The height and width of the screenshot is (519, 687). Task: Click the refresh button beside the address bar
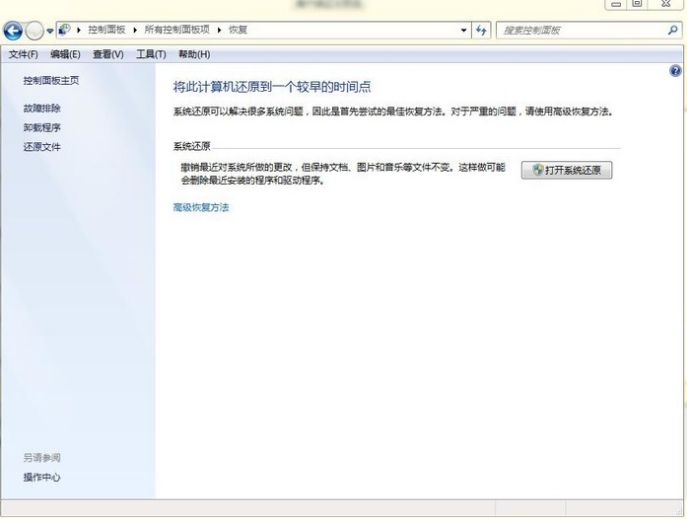click(x=483, y=31)
